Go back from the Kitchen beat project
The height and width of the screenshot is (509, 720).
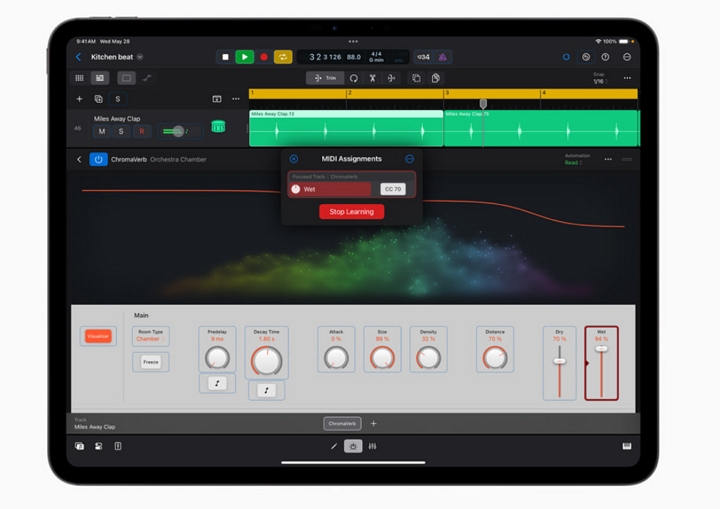click(79, 57)
